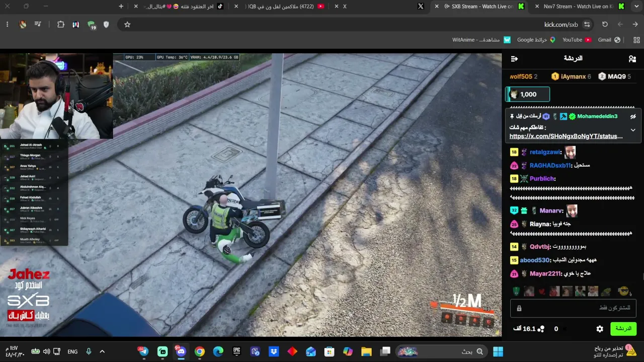Go forward to the next page

click(620, 25)
